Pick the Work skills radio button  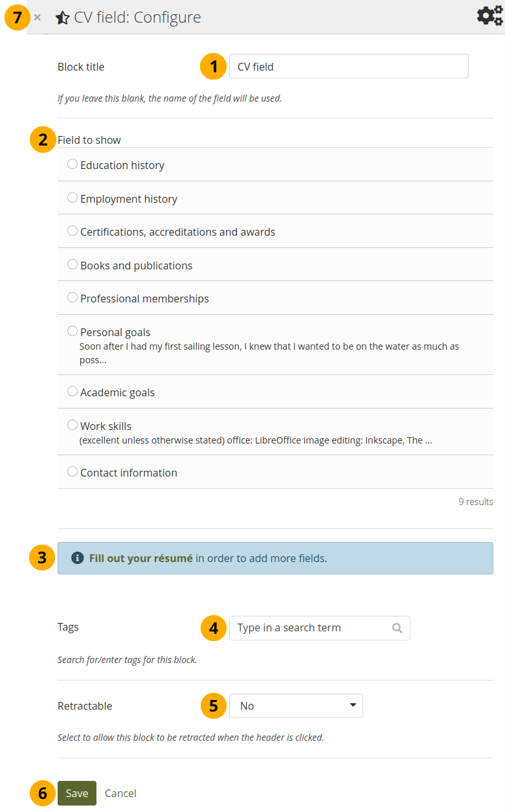[x=73, y=425]
